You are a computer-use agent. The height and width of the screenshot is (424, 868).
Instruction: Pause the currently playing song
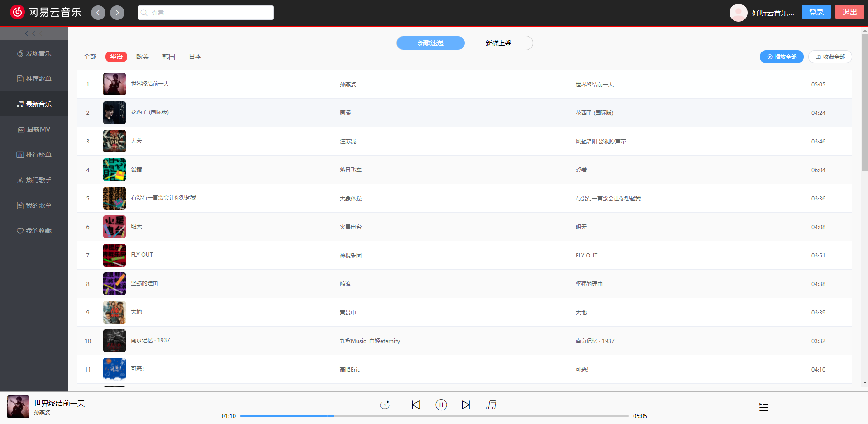[x=441, y=405]
